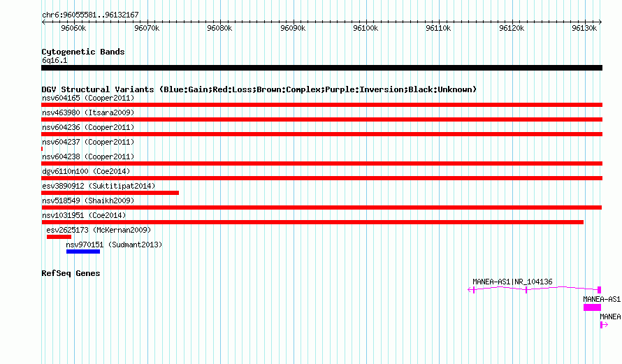
Task: Select the magenta MANEA-AS1 exon block
Action: (x=592, y=307)
